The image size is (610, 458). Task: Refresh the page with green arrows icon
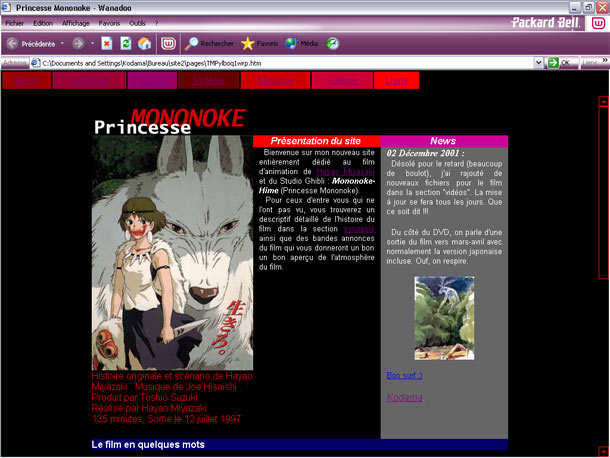coord(126,44)
